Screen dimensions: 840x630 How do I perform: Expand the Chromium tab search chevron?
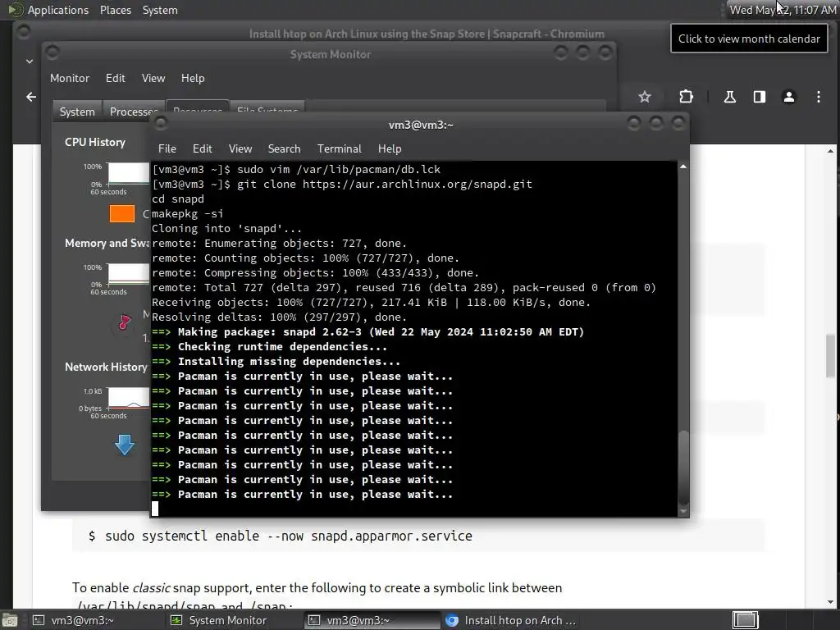pos(30,62)
